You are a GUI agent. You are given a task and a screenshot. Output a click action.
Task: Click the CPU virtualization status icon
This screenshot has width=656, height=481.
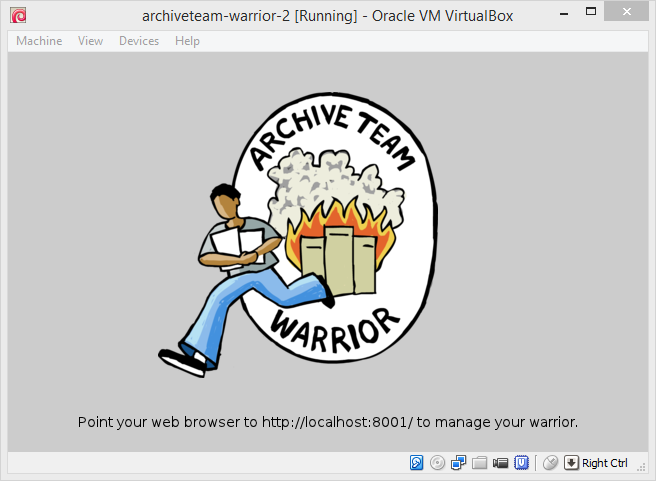pos(521,463)
